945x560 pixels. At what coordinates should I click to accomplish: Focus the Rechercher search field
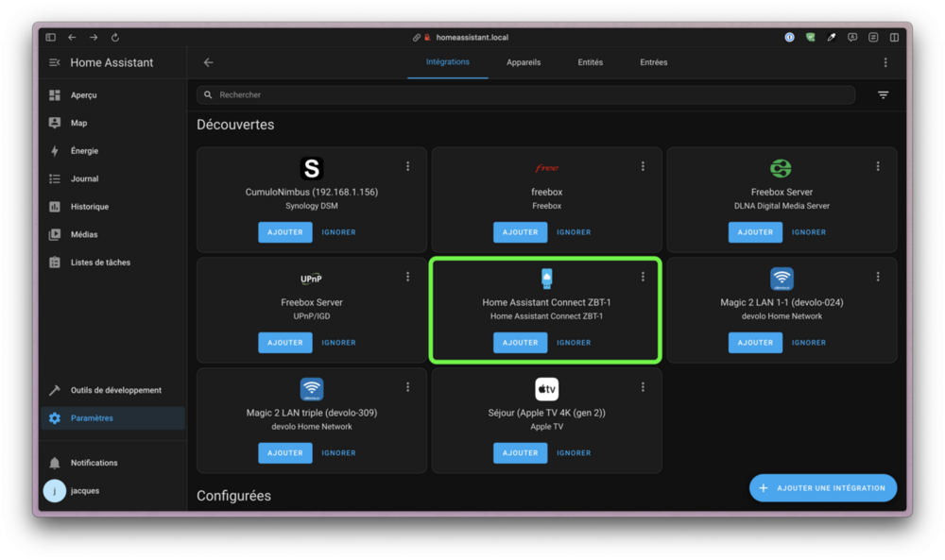pyautogui.click(x=525, y=94)
